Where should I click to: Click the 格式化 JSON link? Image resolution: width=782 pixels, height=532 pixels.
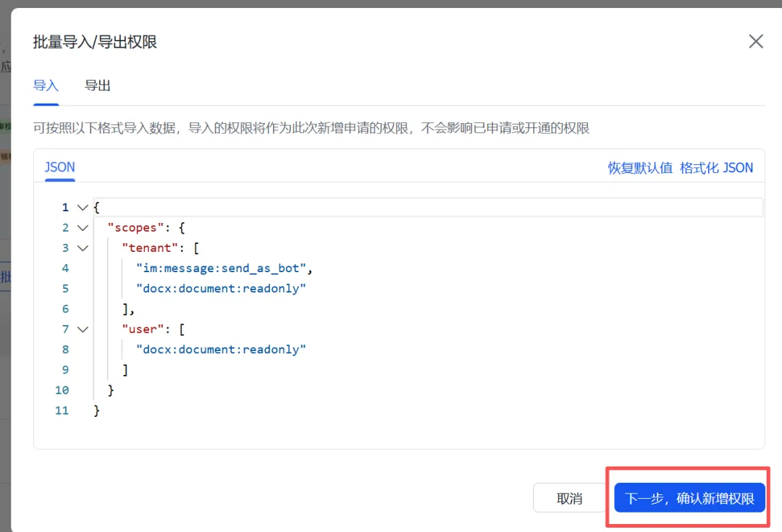716,167
